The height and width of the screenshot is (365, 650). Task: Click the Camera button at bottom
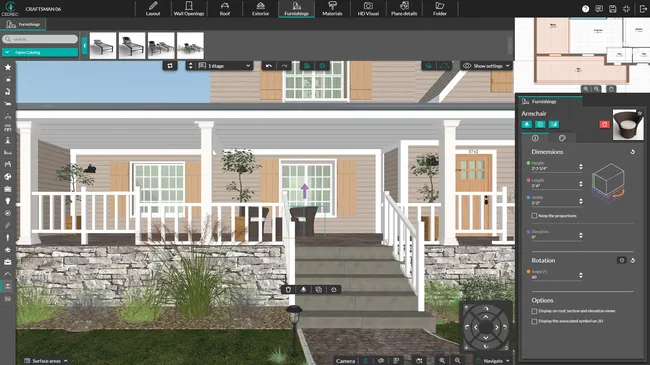click(x=345, y=361)
